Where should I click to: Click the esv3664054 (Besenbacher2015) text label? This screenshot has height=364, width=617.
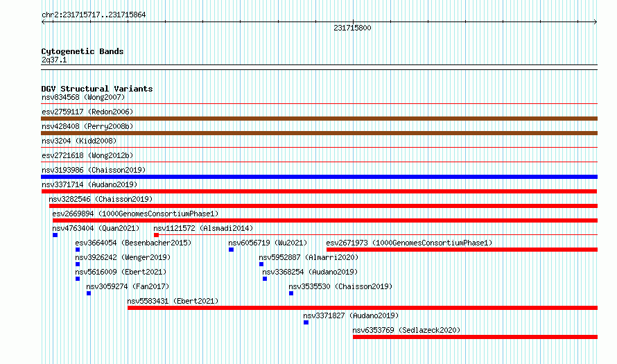click(x=133, y=243)
